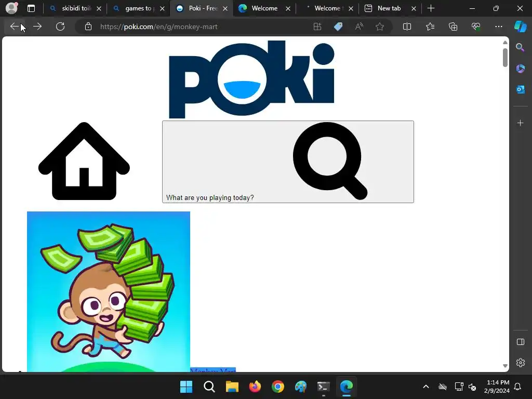The image size is (532, 399).
Task: Open the tab actions menu
Action: 31,8
